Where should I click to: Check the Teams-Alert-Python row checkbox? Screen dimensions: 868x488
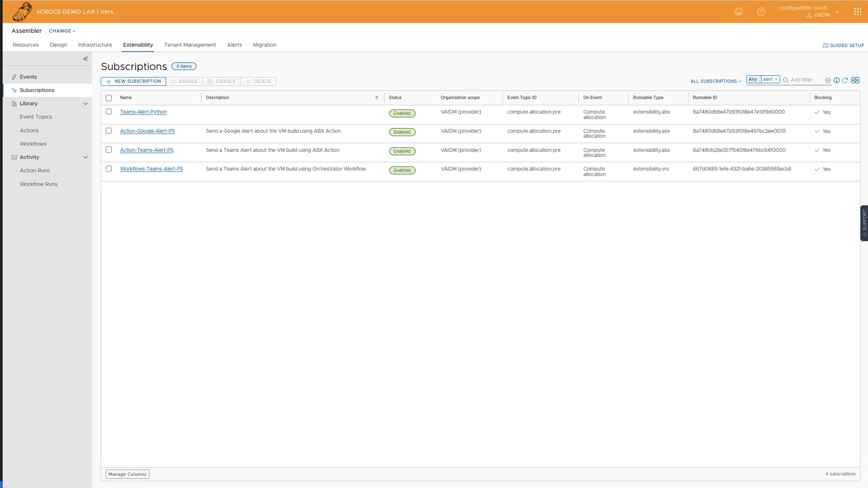point(109,111)
